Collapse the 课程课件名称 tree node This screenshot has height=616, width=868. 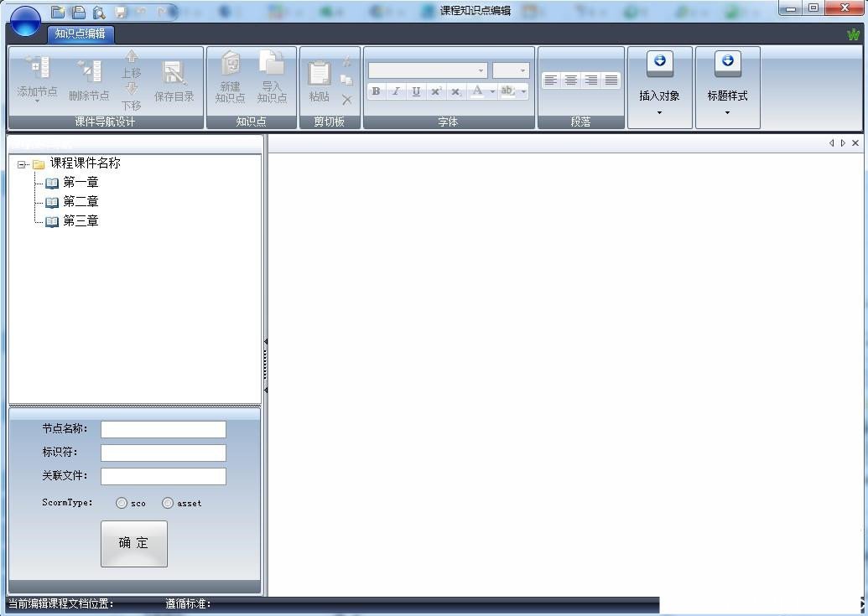(x=22, y=164)
